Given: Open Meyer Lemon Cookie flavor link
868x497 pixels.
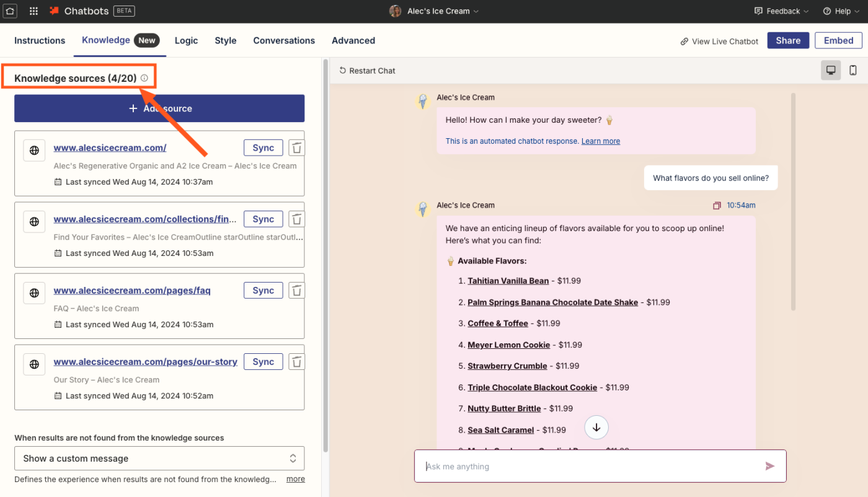Looking at the screenshot, I should (509, 345).
